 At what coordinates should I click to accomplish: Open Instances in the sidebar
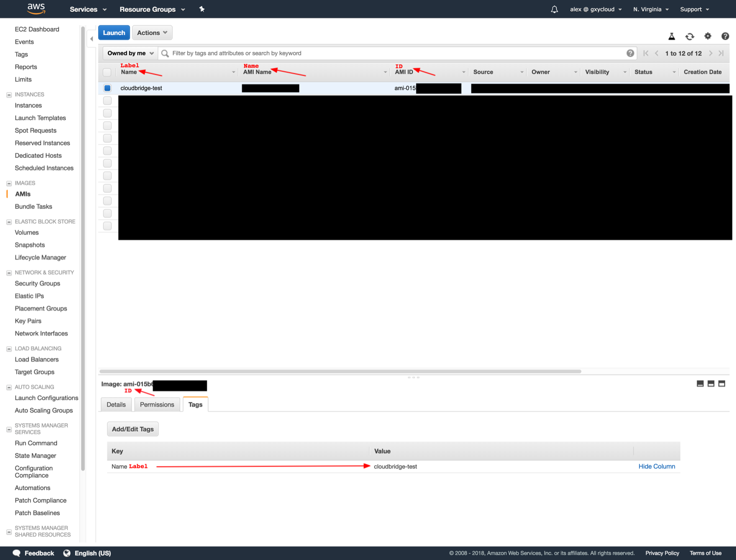coord(28,105)
